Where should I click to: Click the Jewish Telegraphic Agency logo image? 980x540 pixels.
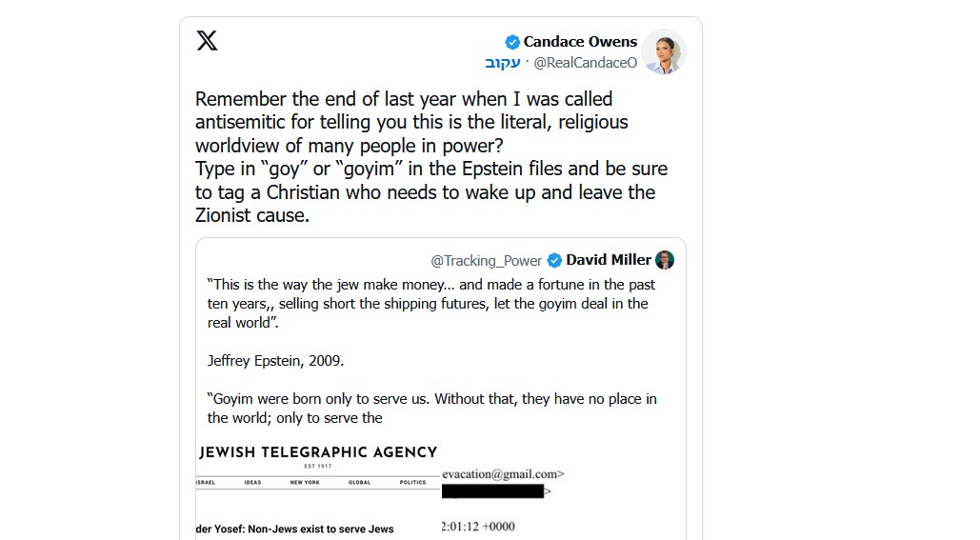tap(318, 452)
